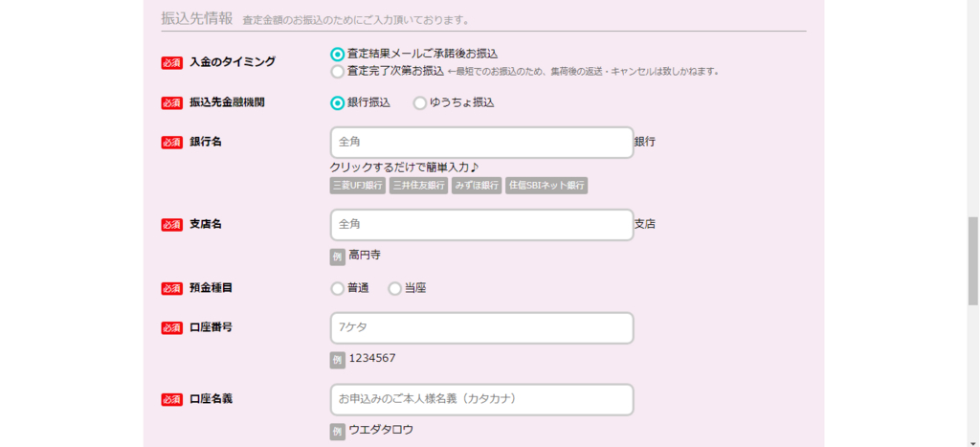Screen dimensions: 980x447
Task: Click the 口座名義 katakana name field
Action: pos(481,399)
